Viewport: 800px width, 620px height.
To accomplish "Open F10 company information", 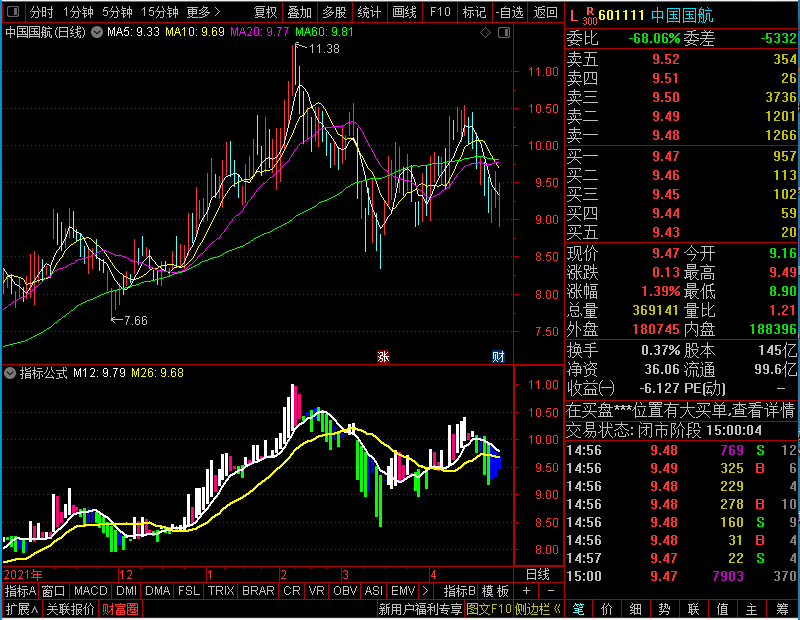I will (x=440, y=12).
